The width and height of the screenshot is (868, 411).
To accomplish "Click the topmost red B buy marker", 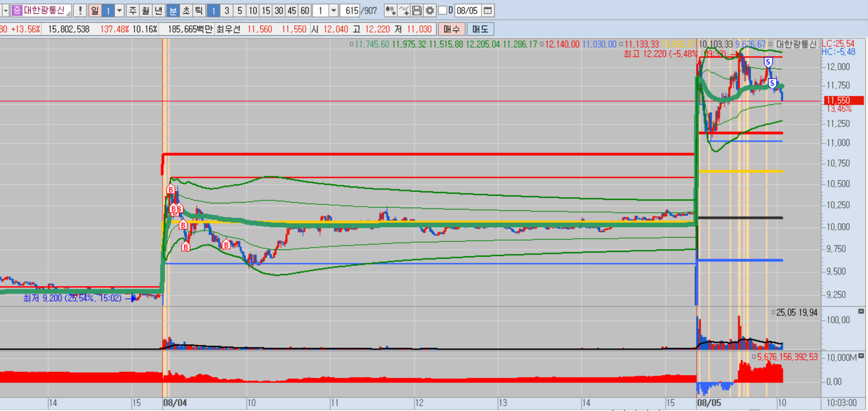I will 171,189.
